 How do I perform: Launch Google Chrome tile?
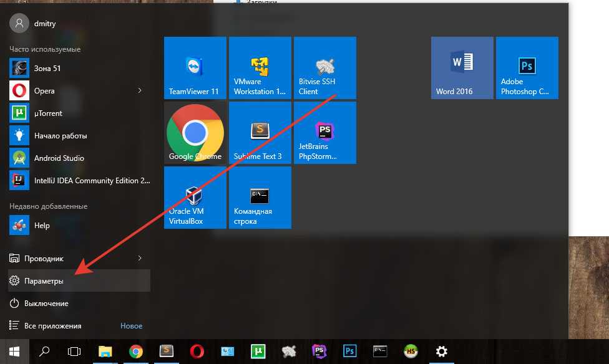click(x=195, y=133)
